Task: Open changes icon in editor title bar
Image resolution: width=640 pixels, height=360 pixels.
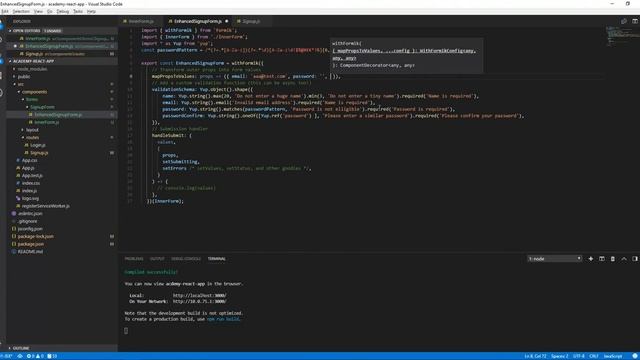Action: tap(624, 21)
